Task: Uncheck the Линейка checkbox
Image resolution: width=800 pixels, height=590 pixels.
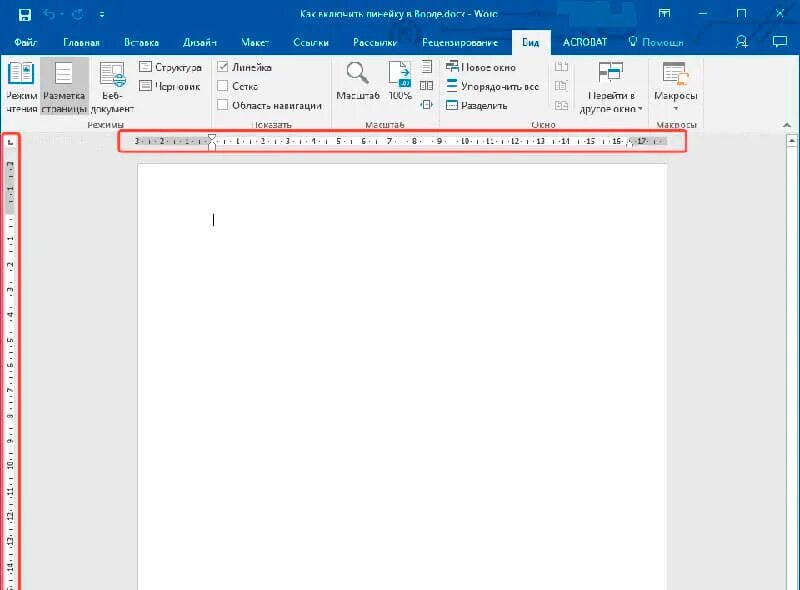Action: click(222, 67)
